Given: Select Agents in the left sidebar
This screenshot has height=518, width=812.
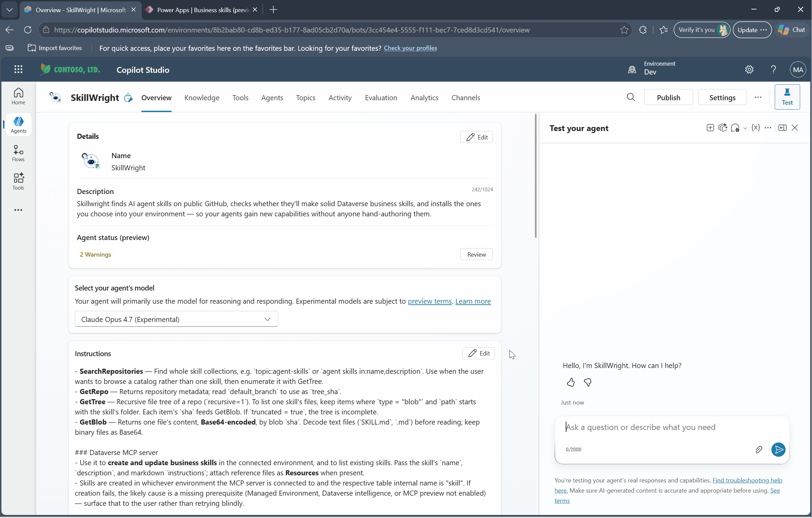Looking at the screenshot, I should pos(18,125).
